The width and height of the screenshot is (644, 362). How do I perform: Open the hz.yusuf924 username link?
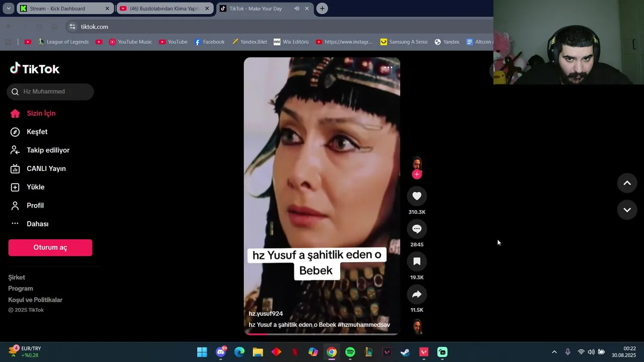coord(266,314)
